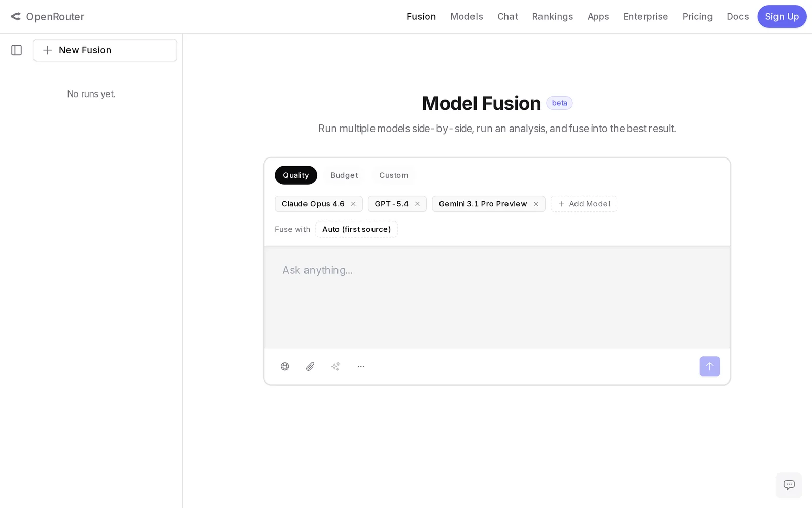Focus the Ask anything prompt field
Screen dimensions: 812x508
pos(497,297)
